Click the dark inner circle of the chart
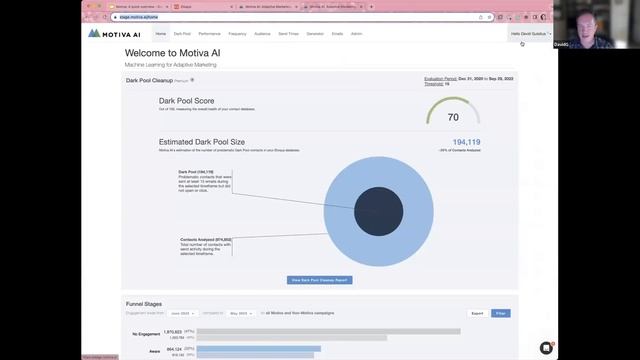 pyautogui.click(x=379, y=211)
